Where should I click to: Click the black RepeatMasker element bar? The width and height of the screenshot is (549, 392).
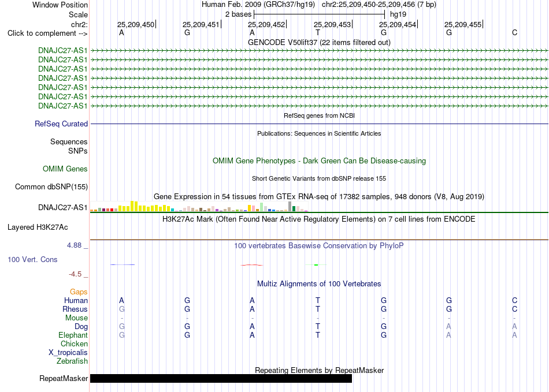point(221,378)
